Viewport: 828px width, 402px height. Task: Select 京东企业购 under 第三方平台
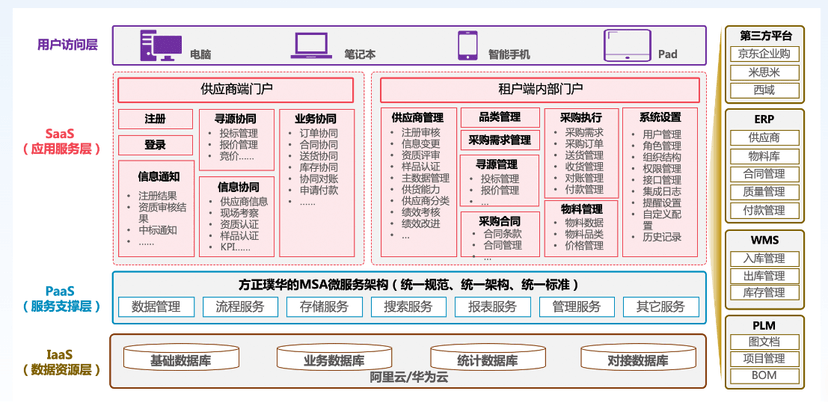(765, 54)
